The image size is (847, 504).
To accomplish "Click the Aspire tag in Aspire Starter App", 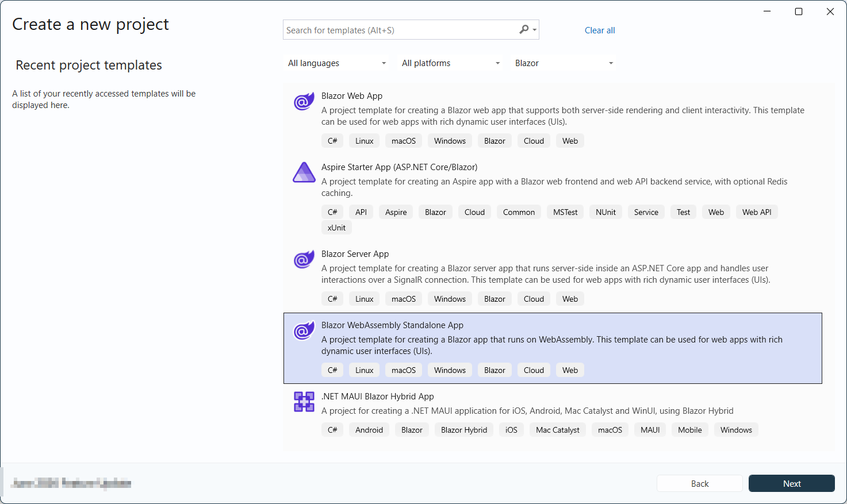I will pos(396,212).
